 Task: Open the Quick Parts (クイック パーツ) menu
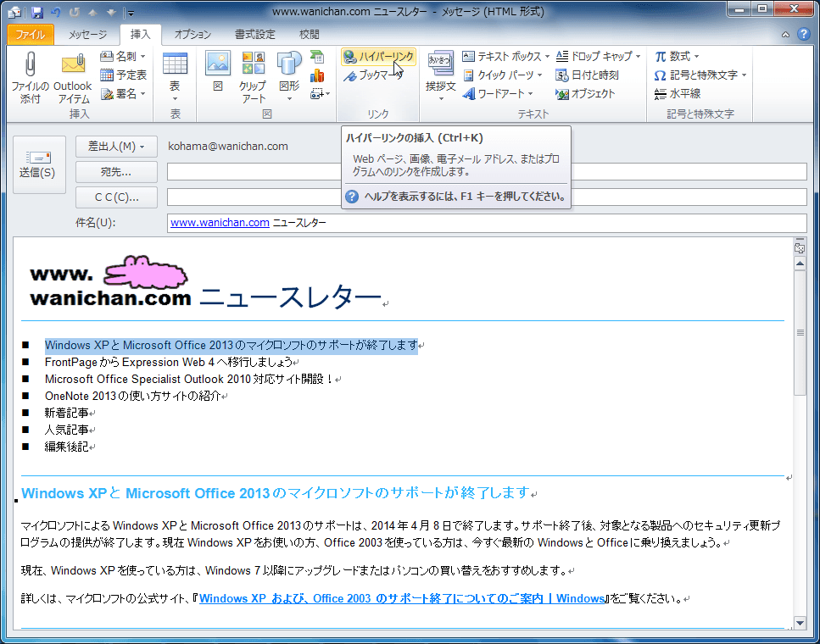(503, 75)
